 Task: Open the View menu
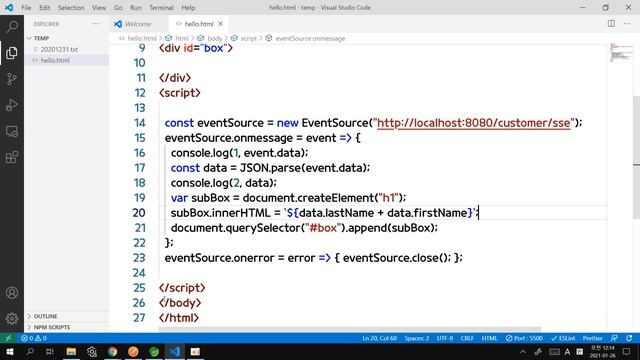[99, 7]
